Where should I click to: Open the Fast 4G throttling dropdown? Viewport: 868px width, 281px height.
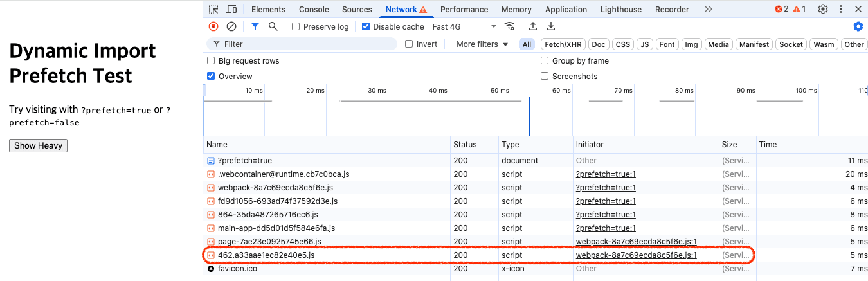coord(464,26)
